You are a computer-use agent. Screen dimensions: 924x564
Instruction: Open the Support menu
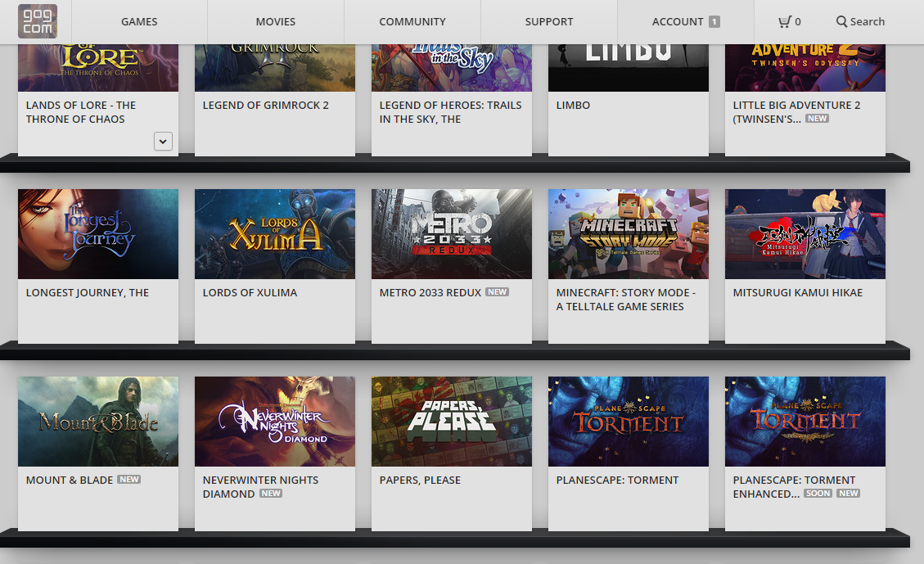[549, 22]
